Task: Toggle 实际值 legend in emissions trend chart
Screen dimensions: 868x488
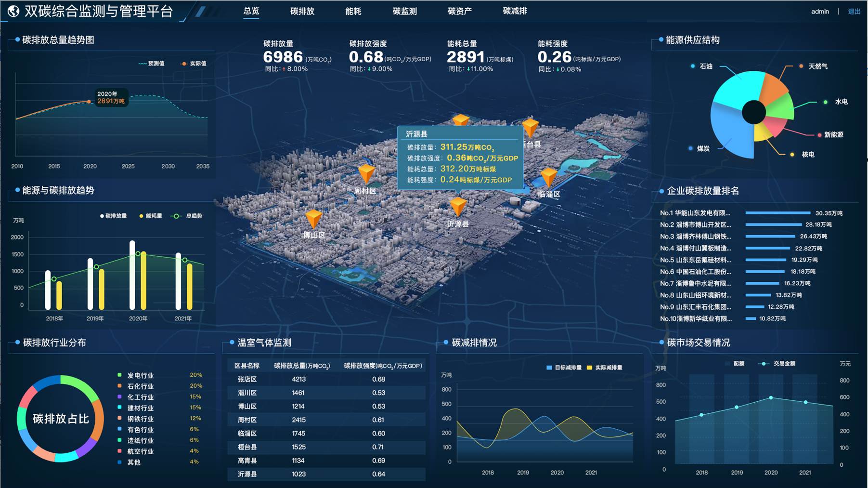Action: pyautogui.click(x=193, y=64)
